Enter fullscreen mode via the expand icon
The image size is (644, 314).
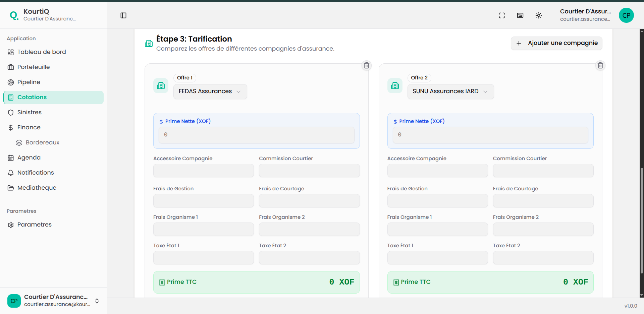502,15
